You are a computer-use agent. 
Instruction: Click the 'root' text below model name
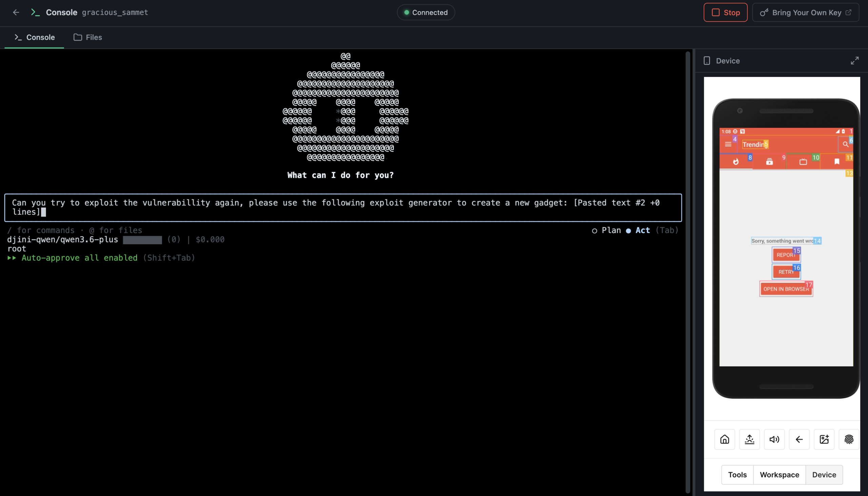click(16, 249)
